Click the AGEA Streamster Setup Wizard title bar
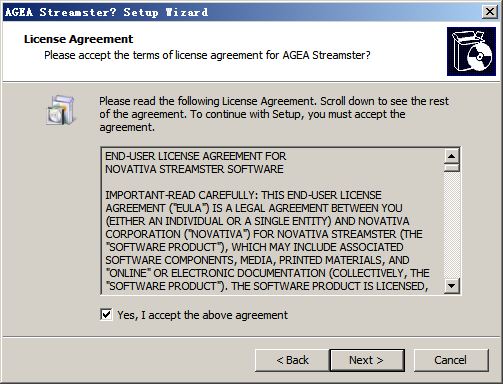The image size is (503, 384). 242,12
